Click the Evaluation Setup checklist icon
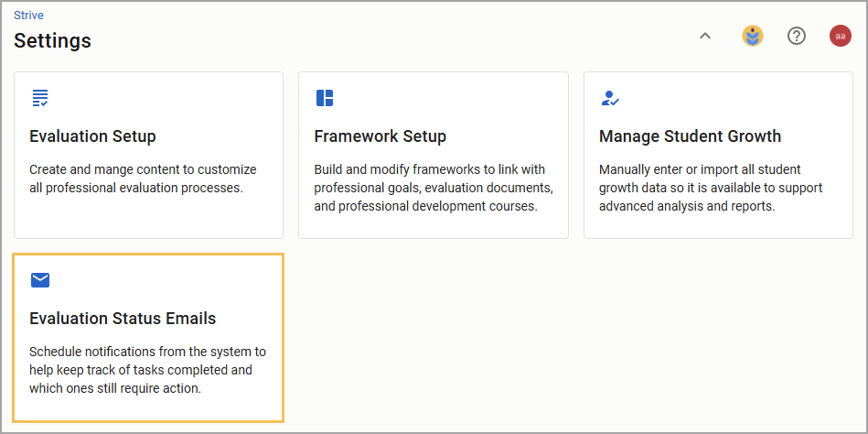The image size is (868, 434). click(40, 98)
